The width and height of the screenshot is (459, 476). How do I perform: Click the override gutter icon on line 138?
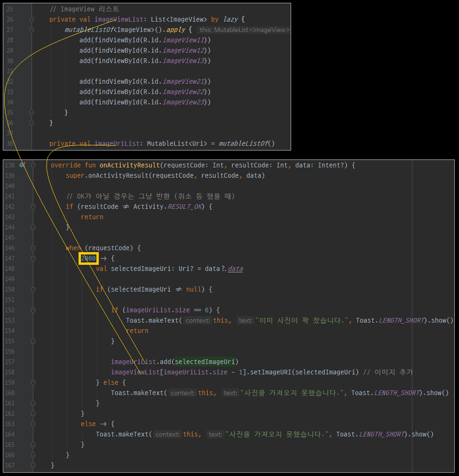22,165
